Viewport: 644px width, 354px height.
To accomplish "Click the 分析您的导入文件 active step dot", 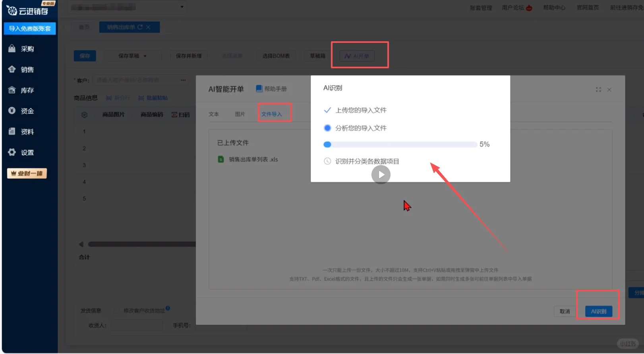I will click(327, 128).
